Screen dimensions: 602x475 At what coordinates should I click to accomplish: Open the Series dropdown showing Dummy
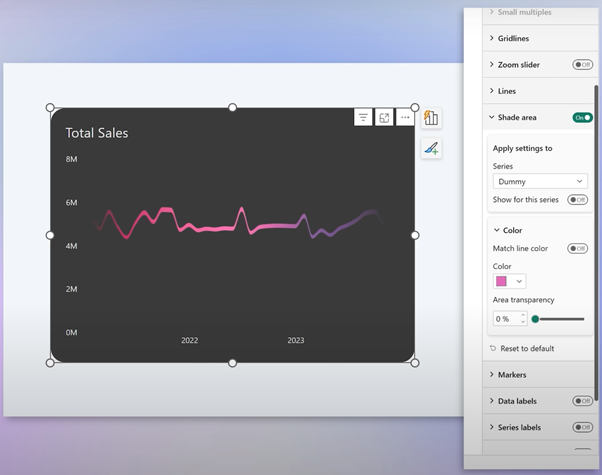[540, 181]
